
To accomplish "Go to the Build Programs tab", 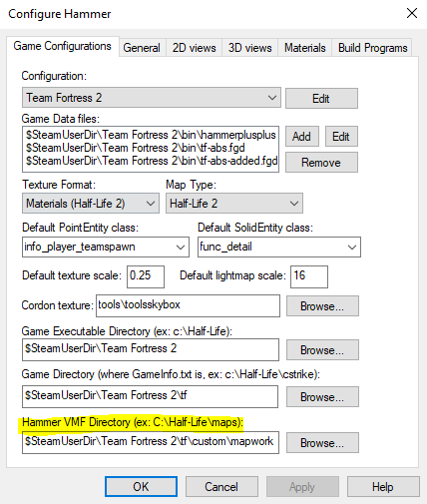I will 372,48.
